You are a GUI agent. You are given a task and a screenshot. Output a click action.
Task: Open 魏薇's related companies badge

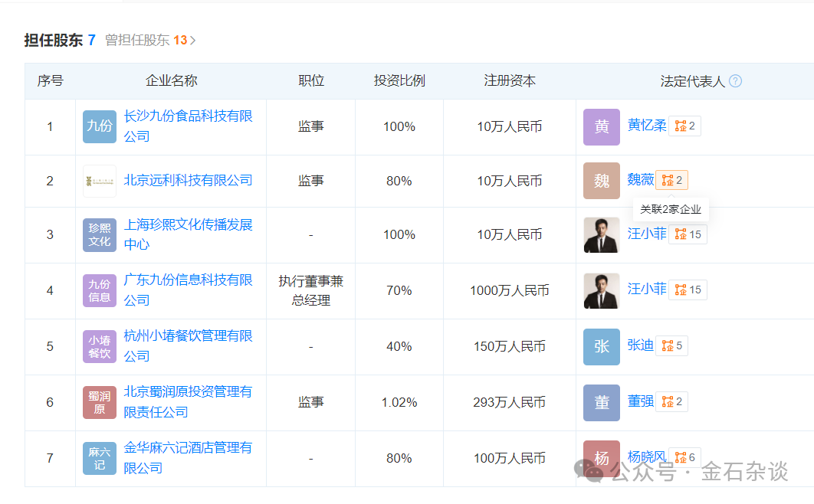pyautogui.click(x=672, y=180)
